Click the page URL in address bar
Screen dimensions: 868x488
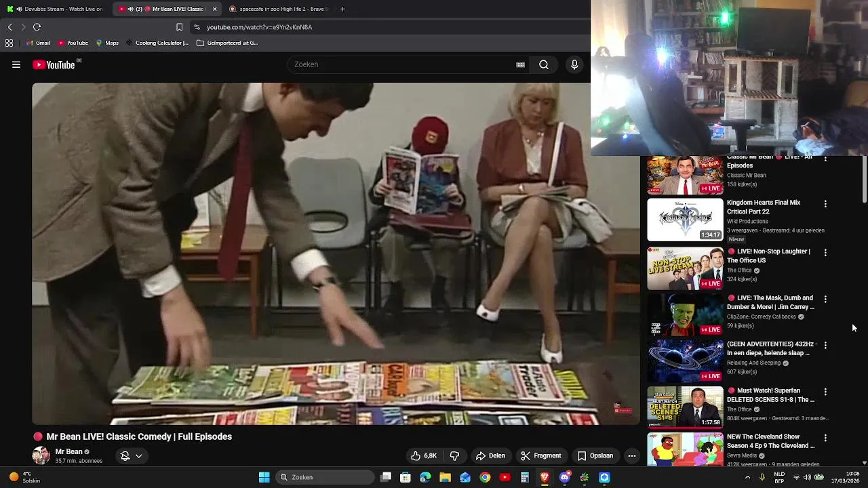pyautogui.click(x=259, y=27)
